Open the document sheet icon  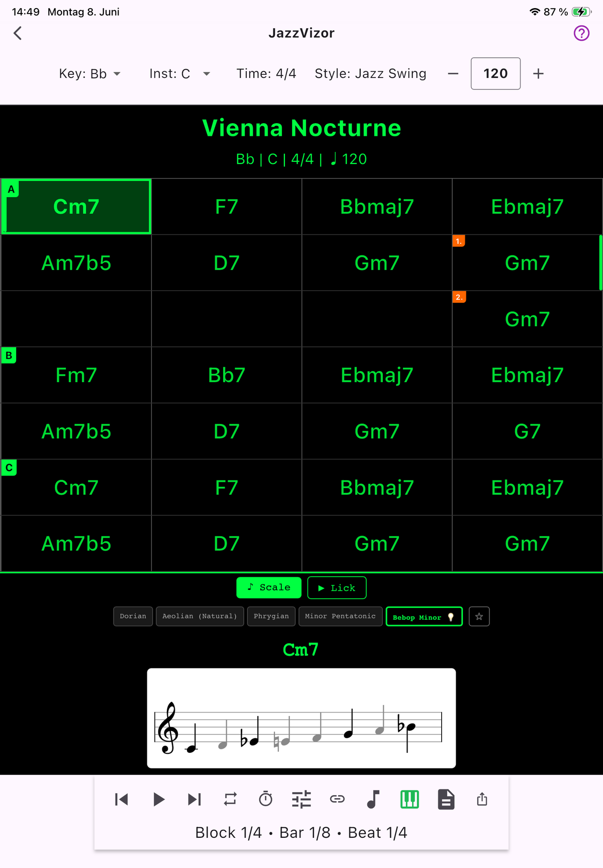446,799
